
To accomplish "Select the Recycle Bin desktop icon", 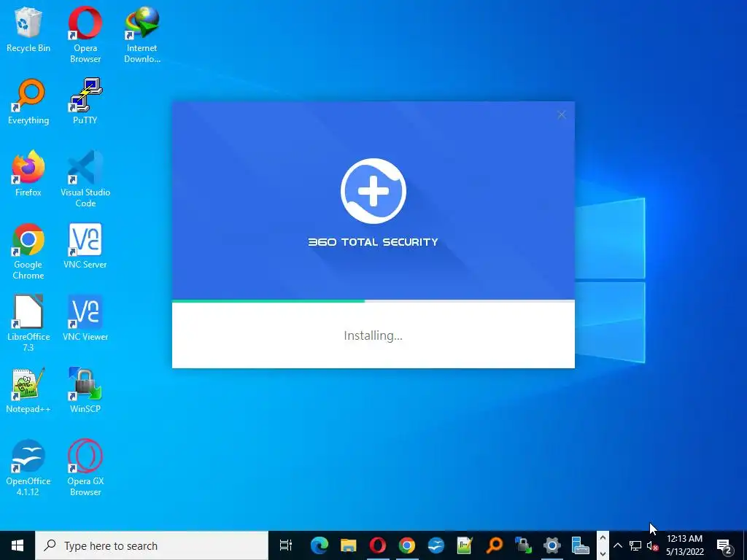I will click(28, 29).
